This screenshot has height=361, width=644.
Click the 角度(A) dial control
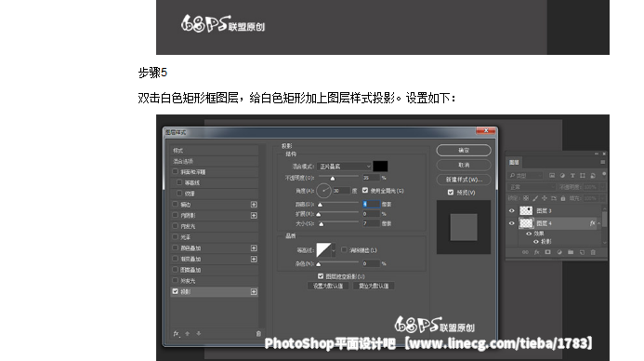323,191
